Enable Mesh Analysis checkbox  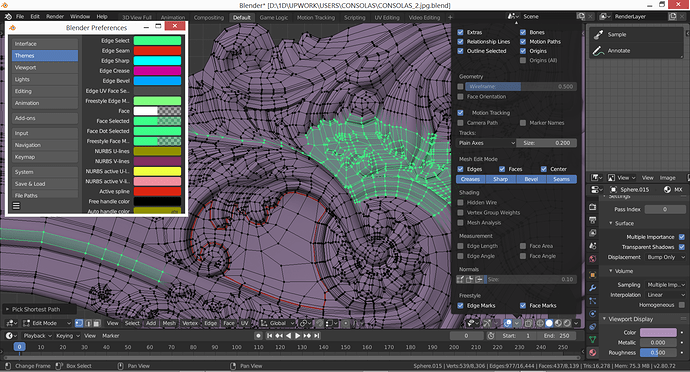click(x=460, y=223)
